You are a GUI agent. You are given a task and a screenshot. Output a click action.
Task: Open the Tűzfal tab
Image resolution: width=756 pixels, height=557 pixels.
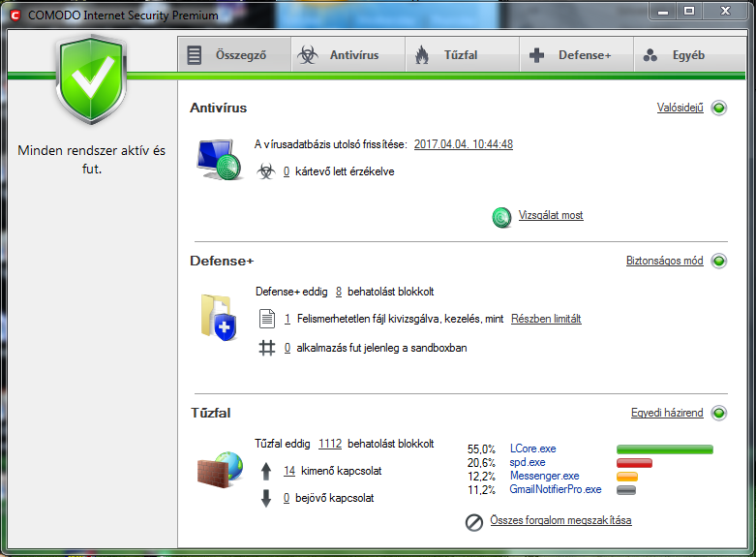click(x=463, y=55)
